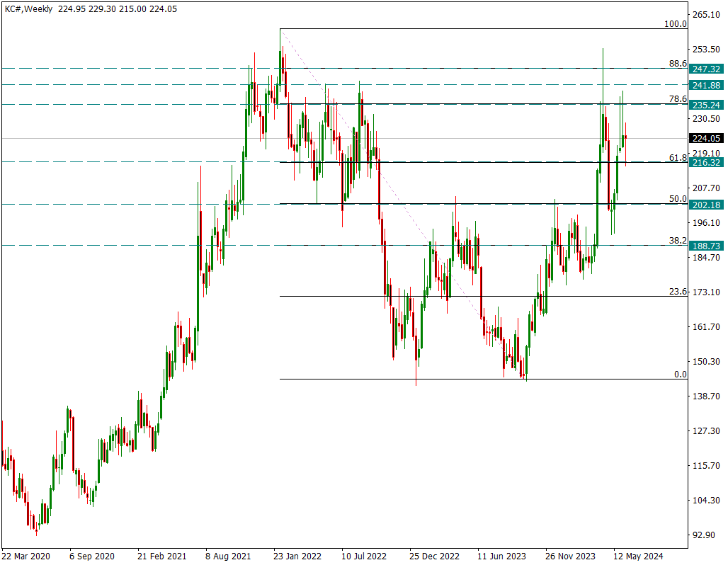The height and width of the screenshot is (565, 728).
Task: Click the 202.18 price level tag
Action: coord(706,205)
